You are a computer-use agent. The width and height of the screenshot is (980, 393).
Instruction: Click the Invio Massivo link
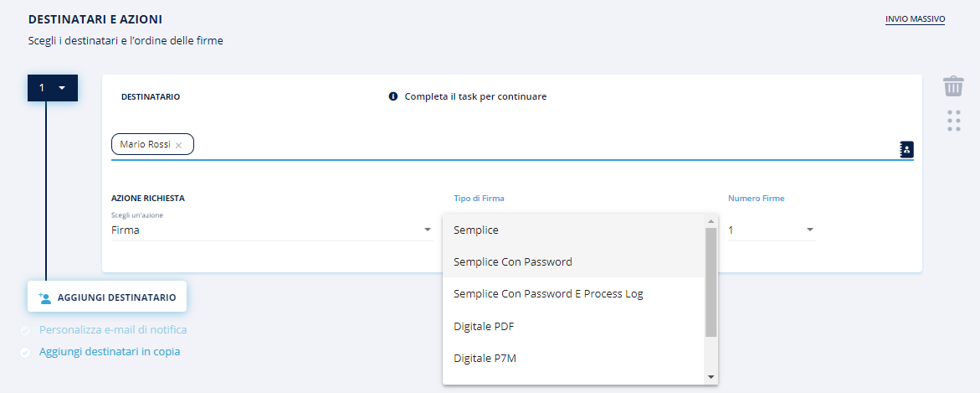point(915,18)
